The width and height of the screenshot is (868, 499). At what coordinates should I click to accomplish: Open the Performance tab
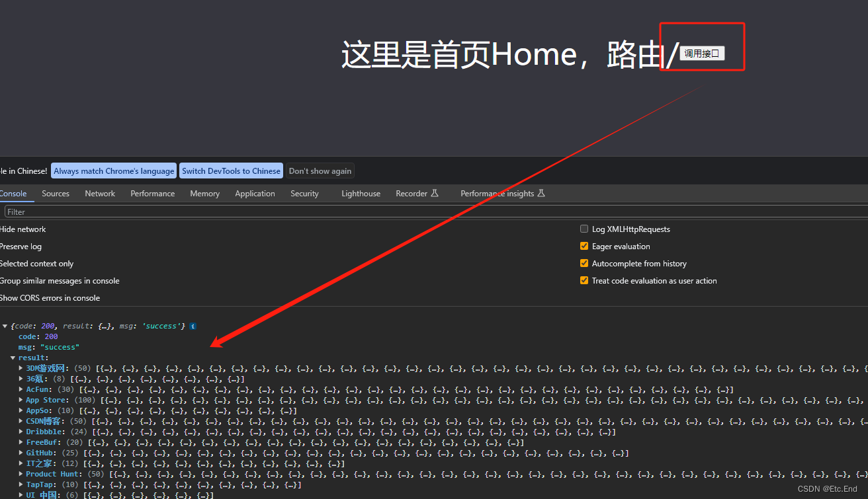[x=153, y=194]
